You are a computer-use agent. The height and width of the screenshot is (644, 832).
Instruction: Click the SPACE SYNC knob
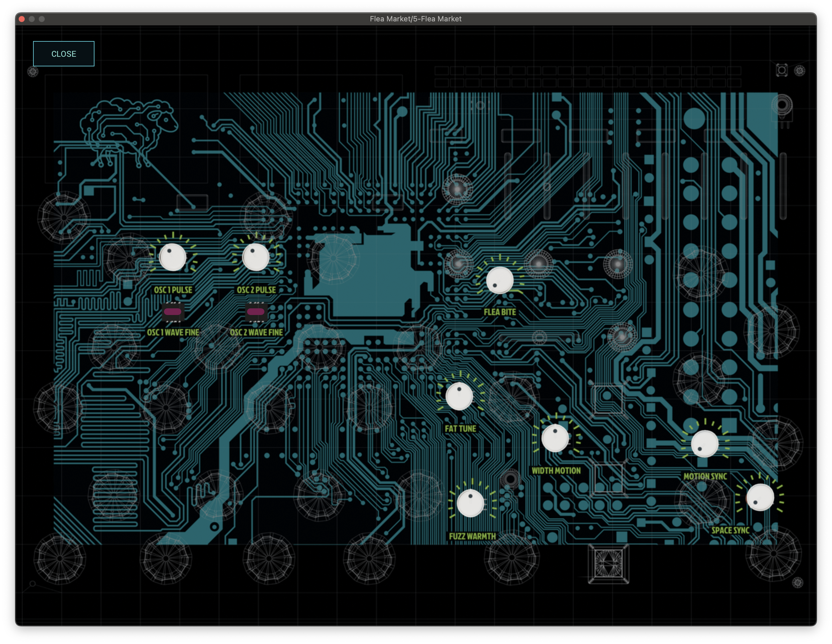tap(760, 497)
